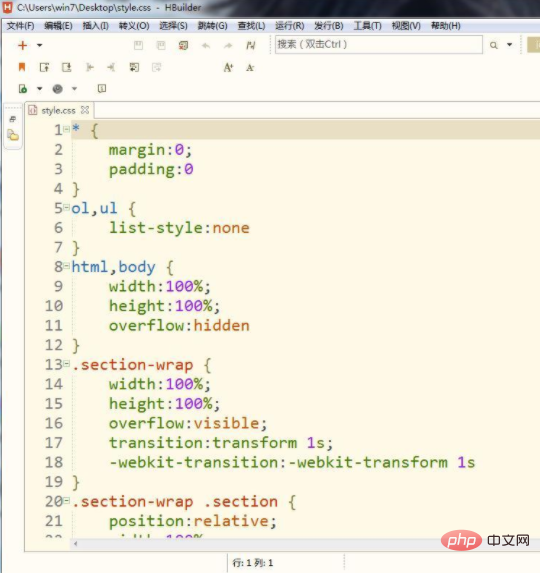
Task: Collapse the ol,ul rule fold on line 5
Action: 66,207
